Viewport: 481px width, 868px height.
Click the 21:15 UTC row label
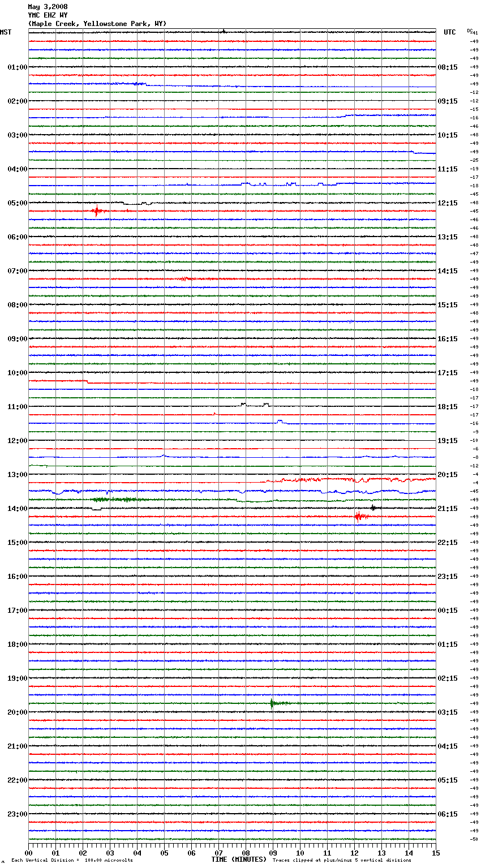point(448,509)
